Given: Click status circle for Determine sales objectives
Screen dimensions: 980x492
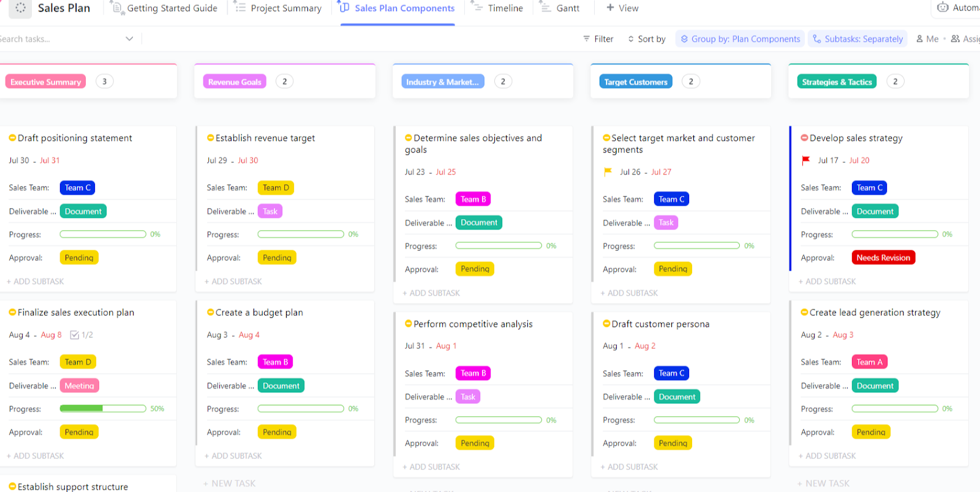Looking at the screenshot, I should point(409,138).
